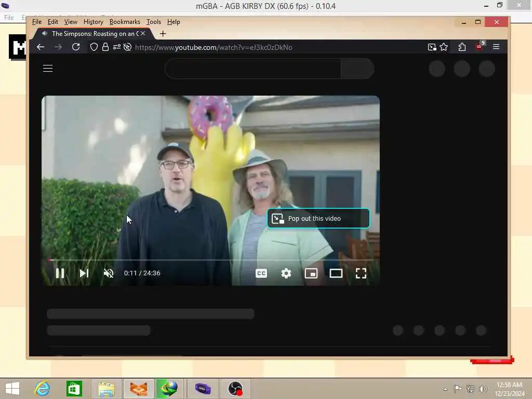This screenshot has height=399, width=532.
Task: Focus the URL address bar
Action: click(x=214, y=47)
